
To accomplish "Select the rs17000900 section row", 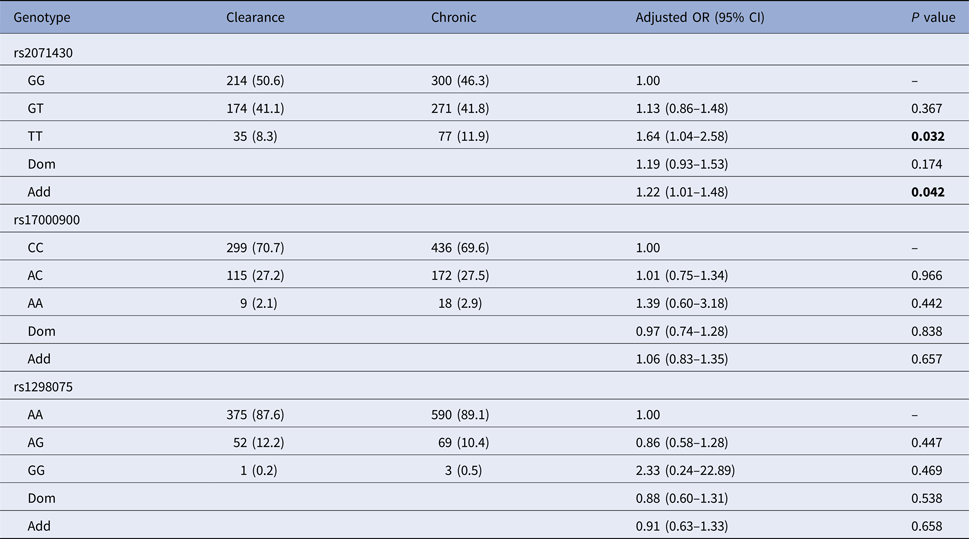I will tap(58, 219).
